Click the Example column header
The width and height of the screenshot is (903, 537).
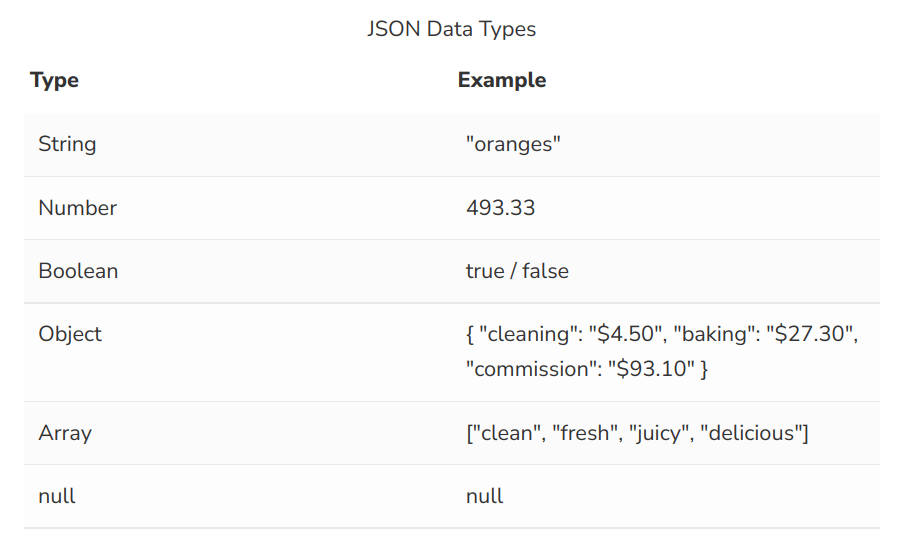click(501, 80)
